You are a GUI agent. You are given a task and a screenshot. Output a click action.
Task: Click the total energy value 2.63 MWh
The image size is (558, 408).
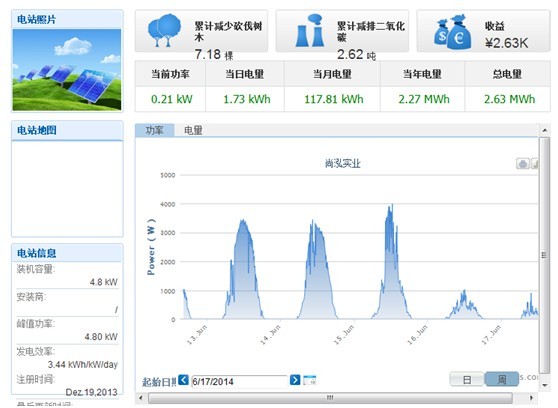pos(509,99)
